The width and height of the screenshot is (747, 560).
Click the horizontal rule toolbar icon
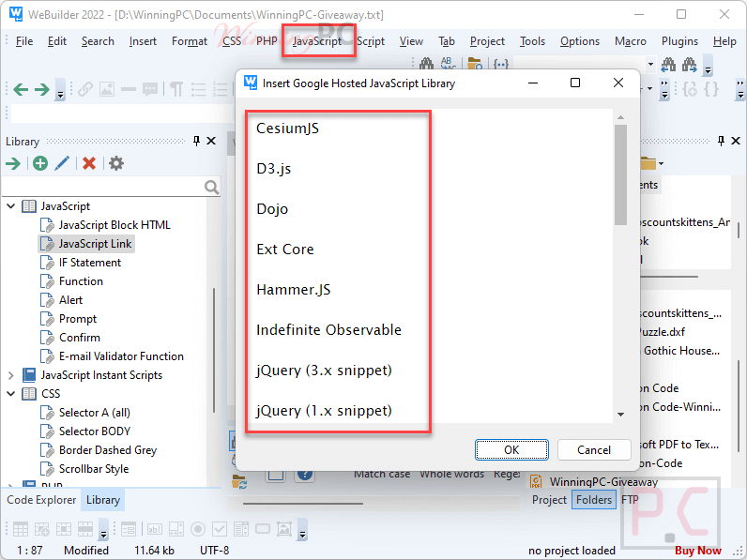[129, 89]
